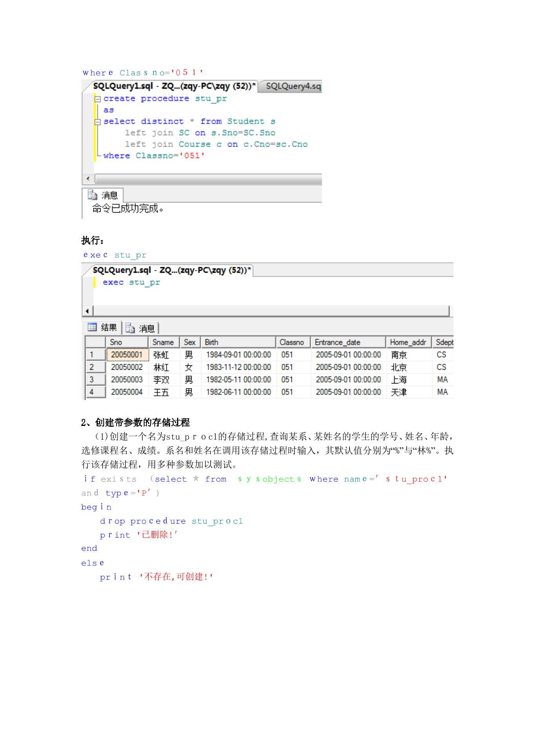Click the name cell 张虹

pos(164,355)
